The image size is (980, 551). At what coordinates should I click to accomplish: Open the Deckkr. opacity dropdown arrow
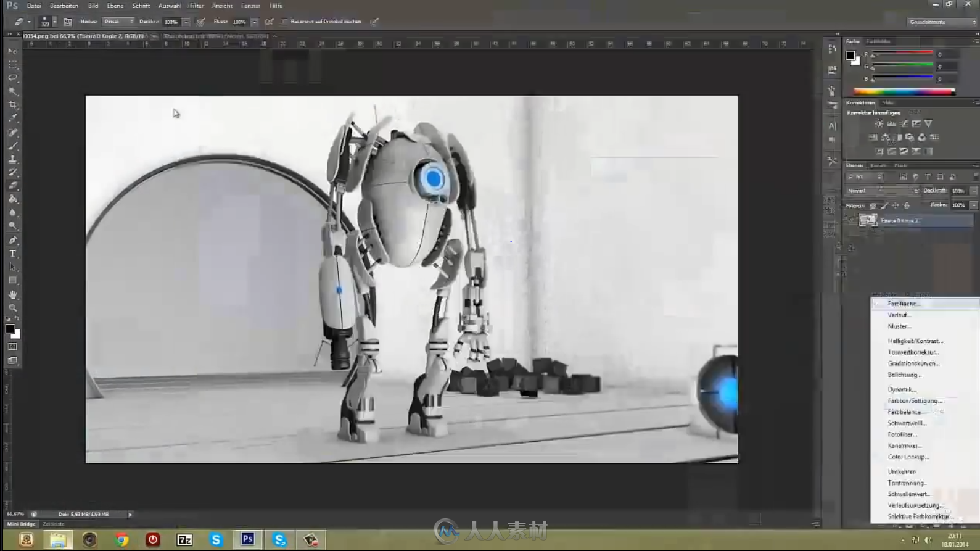point(186,22)
